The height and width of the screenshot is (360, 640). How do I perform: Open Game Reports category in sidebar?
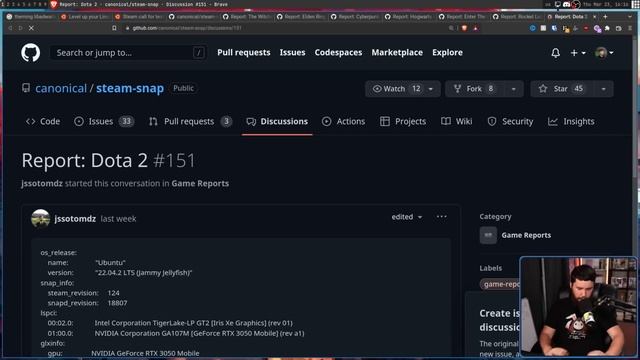(x=526, y=235)
